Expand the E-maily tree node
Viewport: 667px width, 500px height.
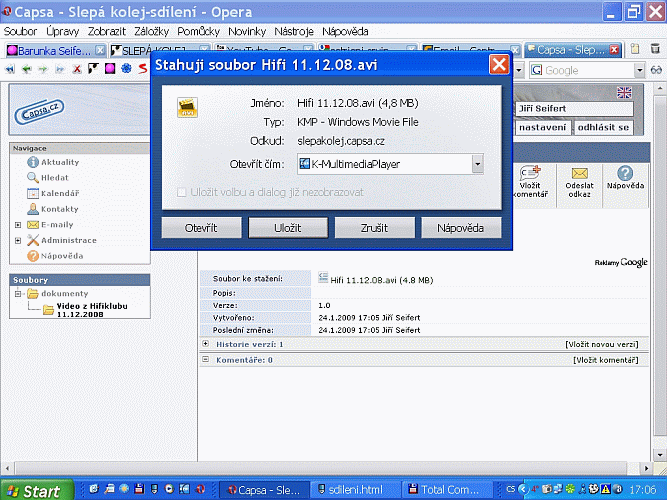point(18,225)
